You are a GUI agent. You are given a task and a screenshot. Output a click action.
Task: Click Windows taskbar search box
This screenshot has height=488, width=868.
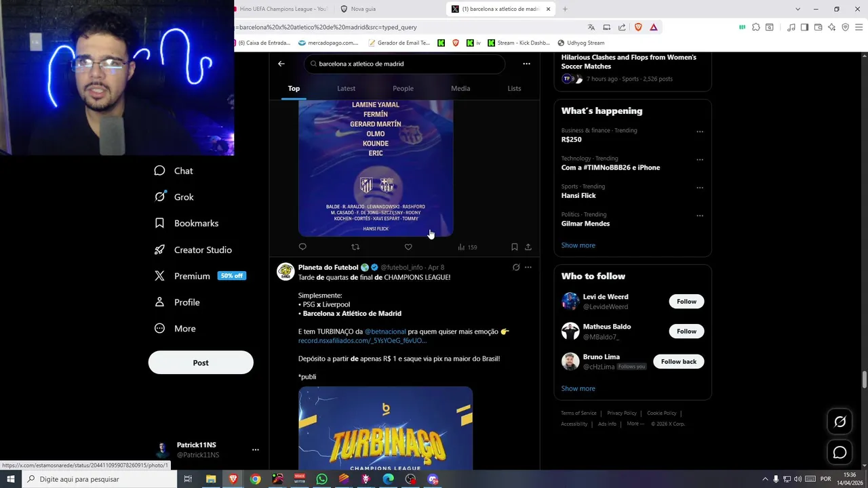(x=99, y=479)
